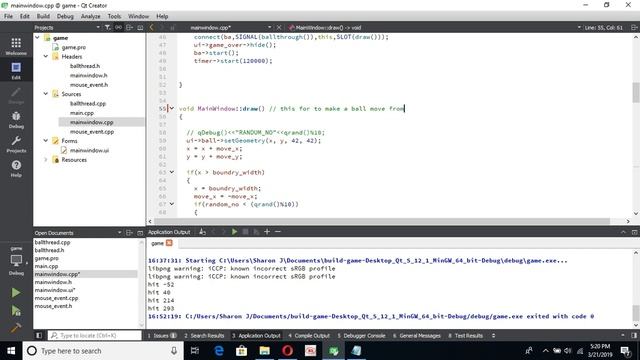Filter the project tree
This screenshot has width=640, height=360.
click(107, 27)
